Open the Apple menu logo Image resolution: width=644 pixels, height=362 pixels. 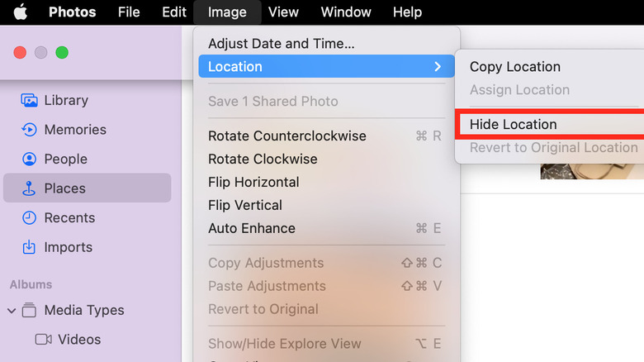click(x=20, y=12)
